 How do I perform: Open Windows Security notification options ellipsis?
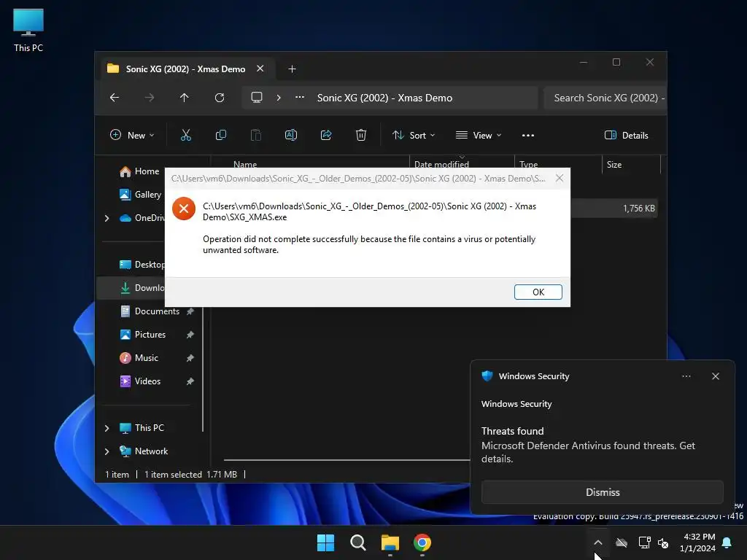[x=686, y=376]
